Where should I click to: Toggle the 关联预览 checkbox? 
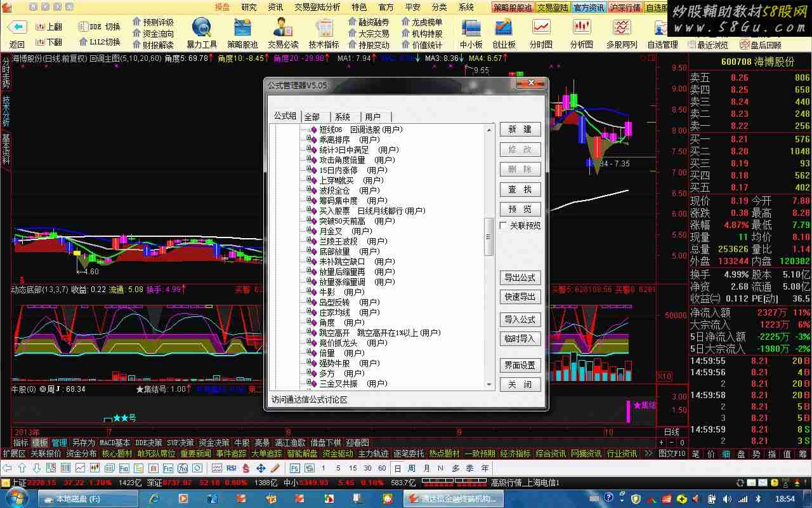click(504, 225)
